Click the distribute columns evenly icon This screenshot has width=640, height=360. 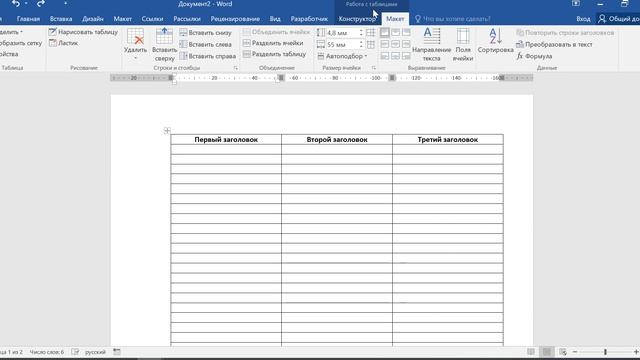point(371,44)
